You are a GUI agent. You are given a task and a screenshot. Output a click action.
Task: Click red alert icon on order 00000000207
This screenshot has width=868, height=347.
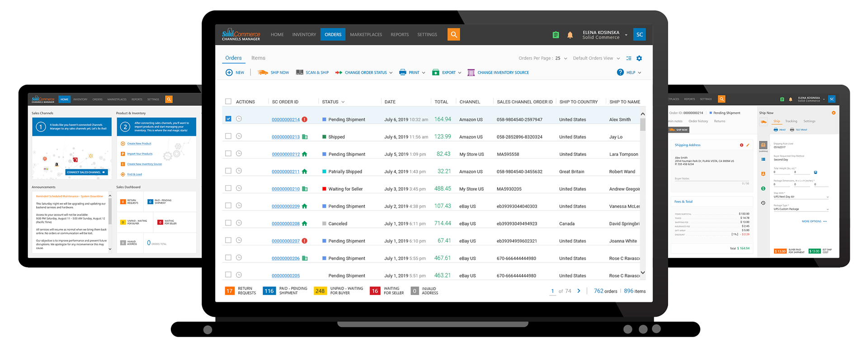pos(305,241)
